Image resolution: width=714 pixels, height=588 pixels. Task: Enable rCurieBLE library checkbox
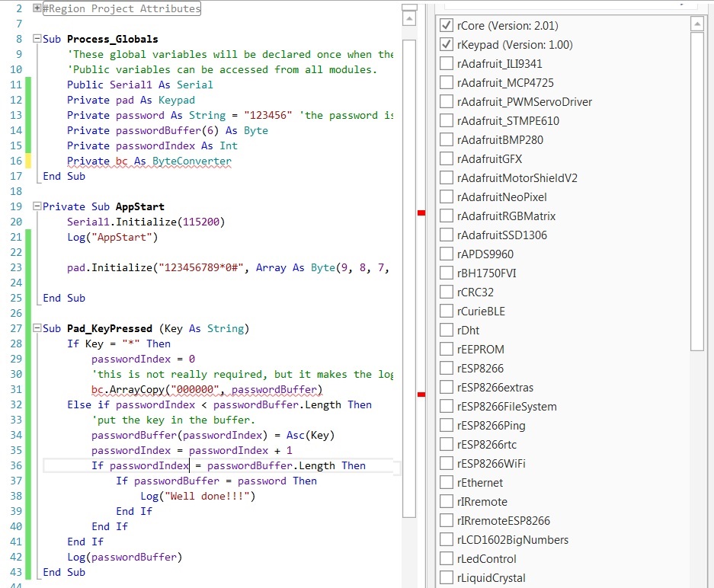pos(447,312)
